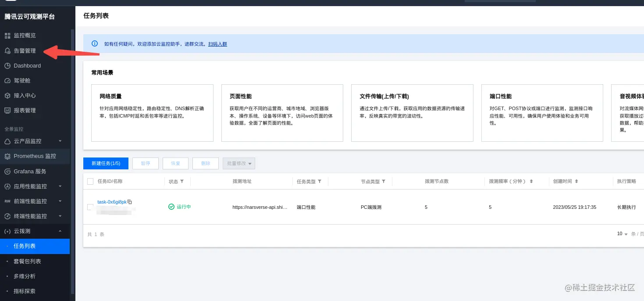Click the 删除 button

206,163
